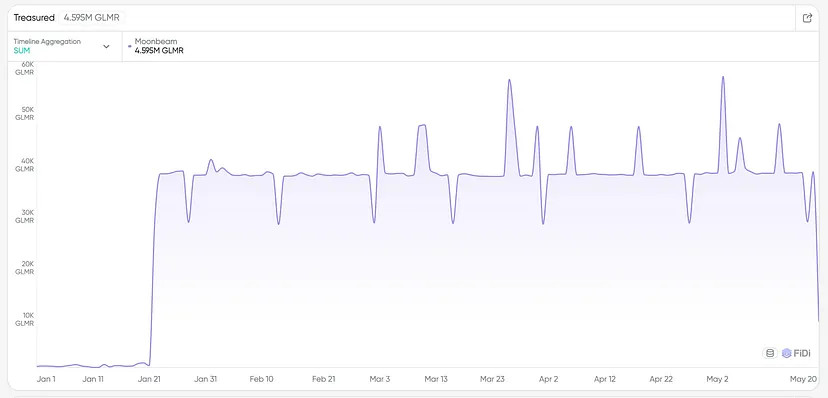Viewport: 828px width, 398px height.
Task: Click the 40K GLMR axis label
Action: pos(25,165)
